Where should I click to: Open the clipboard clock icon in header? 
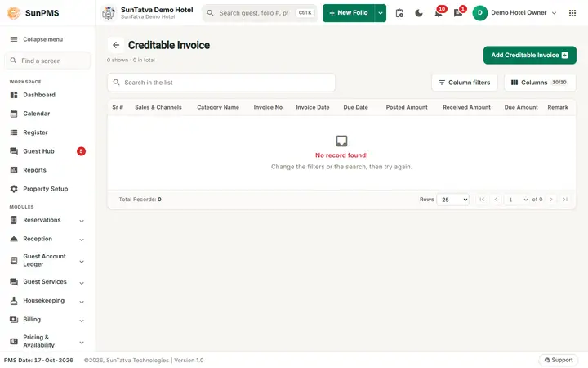pos(399,13)
